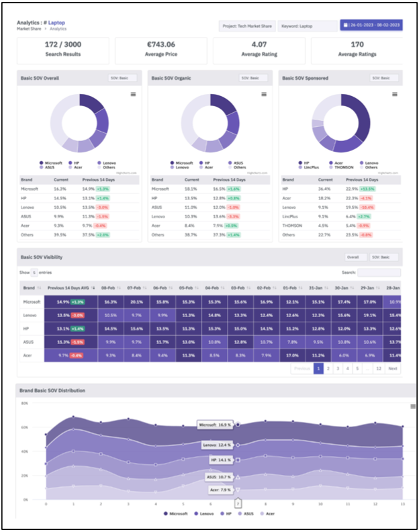Toggle Microsoft series in Overall donut legend
The width and height of the screenshot is (419, 532).
click(x=51, y=163)
